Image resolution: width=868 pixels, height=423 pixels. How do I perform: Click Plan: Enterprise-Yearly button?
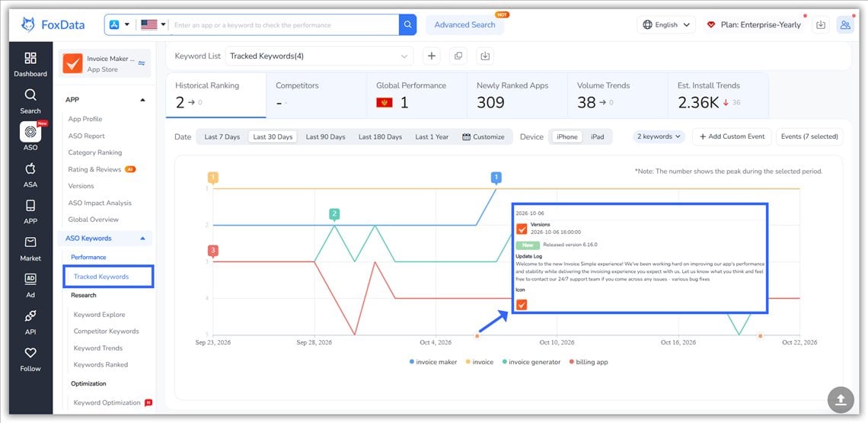tap(755, 24)
